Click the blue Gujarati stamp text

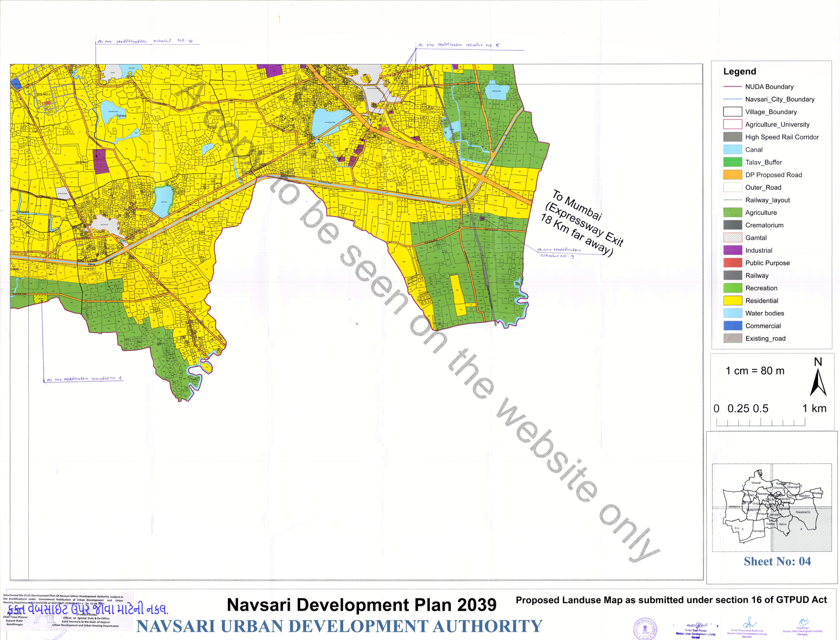click(88, 610)
